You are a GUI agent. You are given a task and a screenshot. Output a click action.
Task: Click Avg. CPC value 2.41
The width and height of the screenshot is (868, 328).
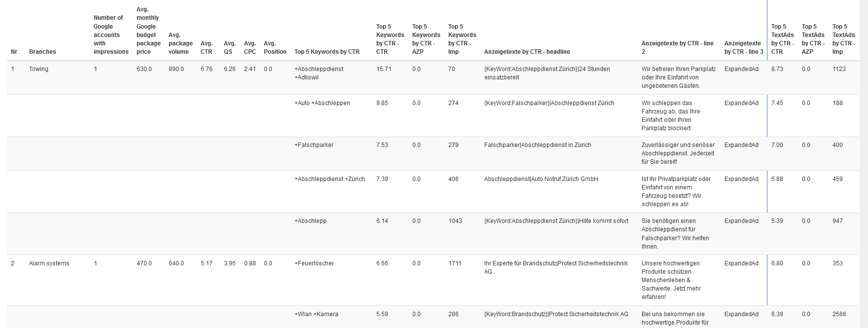coord(250,69)
